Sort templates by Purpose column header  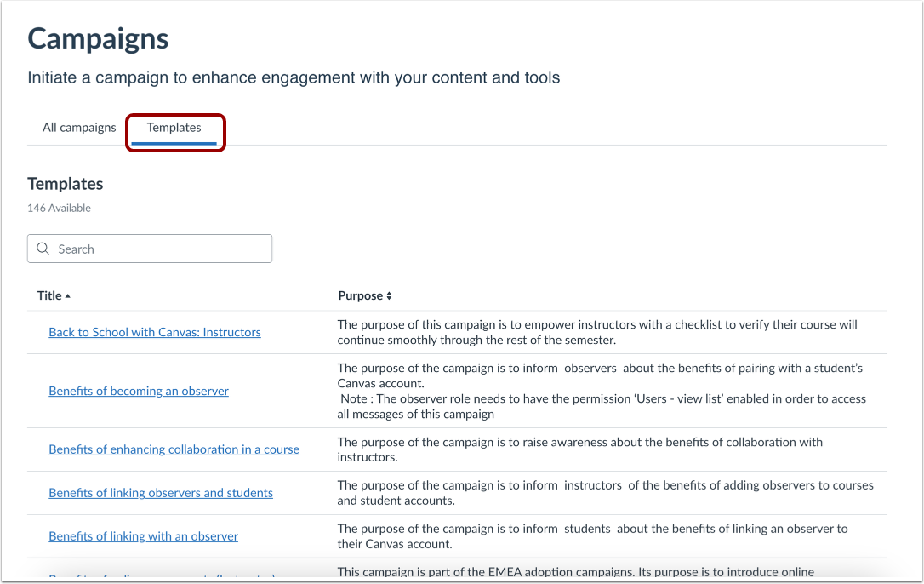point(361,295)
